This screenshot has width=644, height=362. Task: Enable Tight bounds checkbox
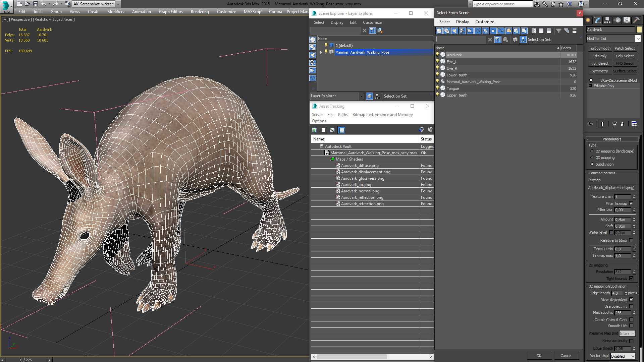pos(632,278)
